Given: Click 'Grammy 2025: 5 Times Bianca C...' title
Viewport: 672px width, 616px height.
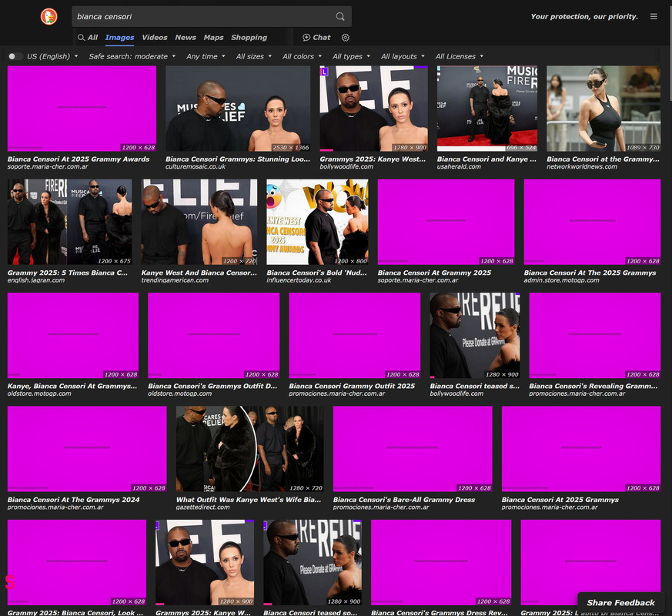Looking at the screenshot, I should (x=67, y=273).
